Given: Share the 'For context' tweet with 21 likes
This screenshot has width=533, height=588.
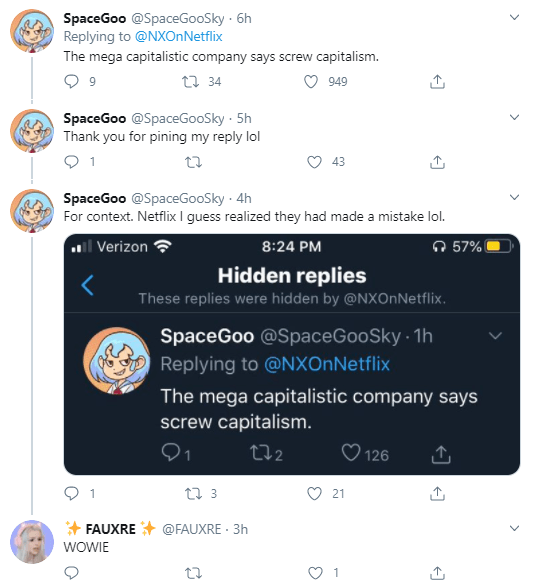Looking at the screenshot, I should 437,494.
